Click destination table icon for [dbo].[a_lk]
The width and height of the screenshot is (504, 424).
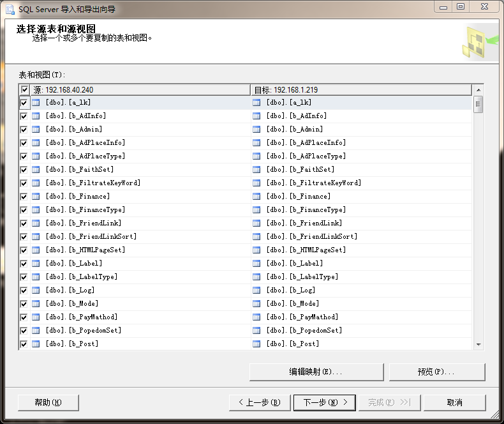click(x=256, y=103)
